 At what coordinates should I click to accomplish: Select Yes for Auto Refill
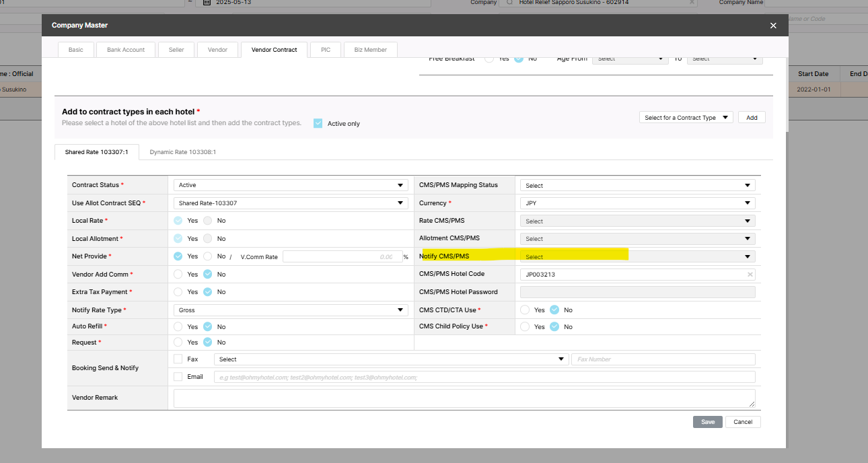[178, 326]
